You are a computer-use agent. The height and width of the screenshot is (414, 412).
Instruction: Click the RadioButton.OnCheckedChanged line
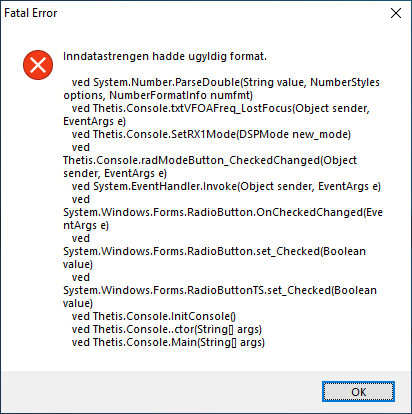pyautogui.click(x=223, y=212)
